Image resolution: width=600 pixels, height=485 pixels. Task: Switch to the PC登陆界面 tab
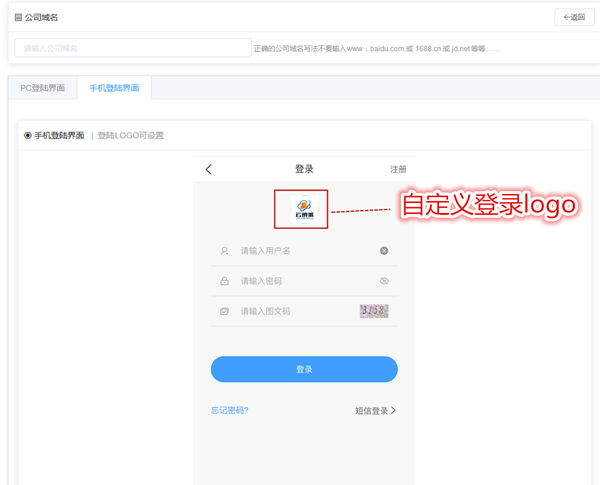point(42,88)
